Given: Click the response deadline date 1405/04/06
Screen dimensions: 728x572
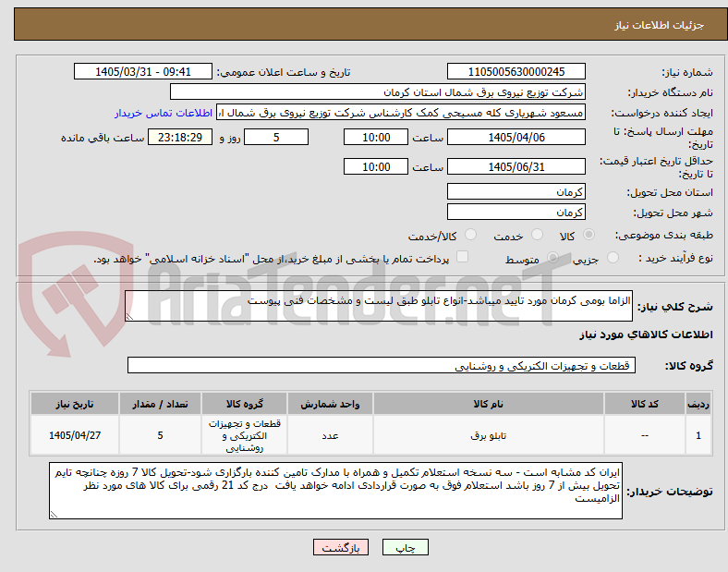Looking at the screenshot, I should pyautogui.click(x=516, y=137).
